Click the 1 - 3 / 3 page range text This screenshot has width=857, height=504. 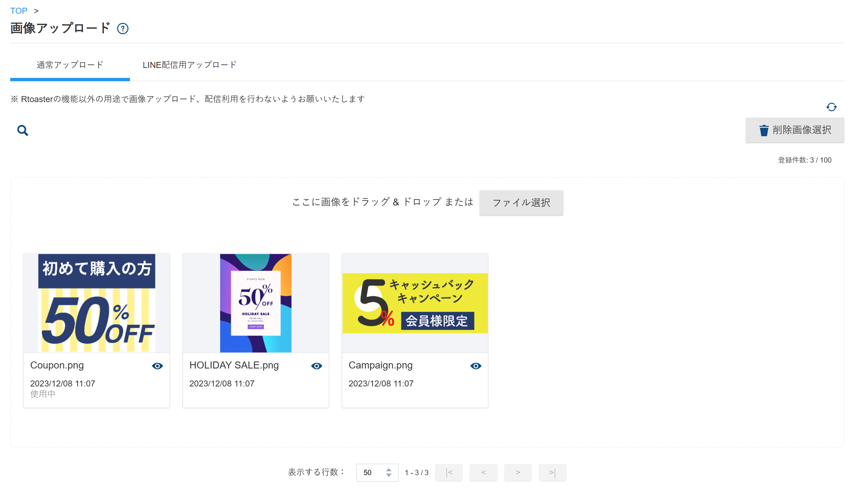pos(416,473)
